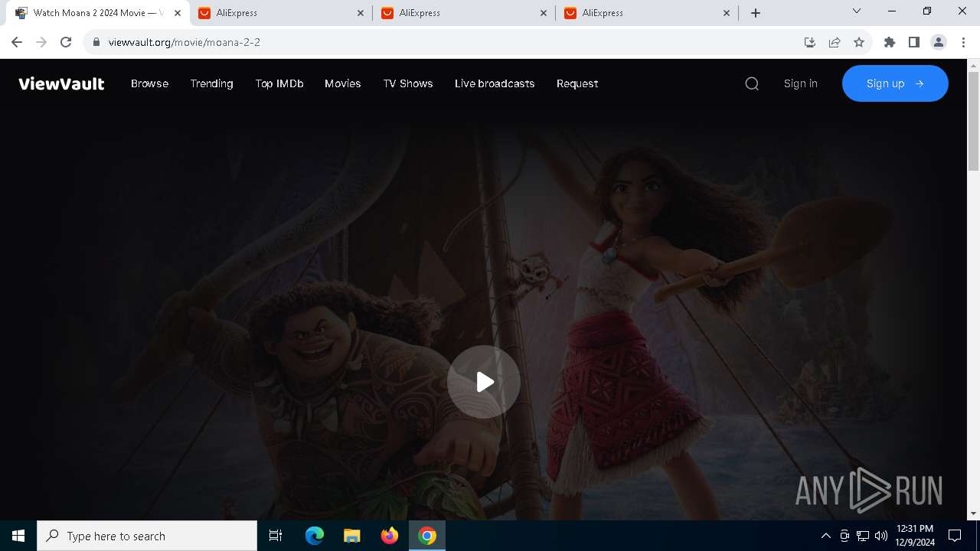
Task: Open the Browse menu item
Action: (149, 83)
